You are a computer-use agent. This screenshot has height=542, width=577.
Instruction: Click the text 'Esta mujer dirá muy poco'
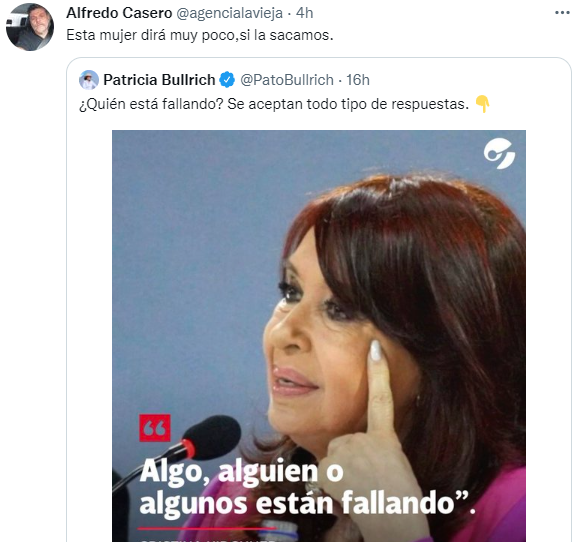pyautogui.click(x=150, y=35)
